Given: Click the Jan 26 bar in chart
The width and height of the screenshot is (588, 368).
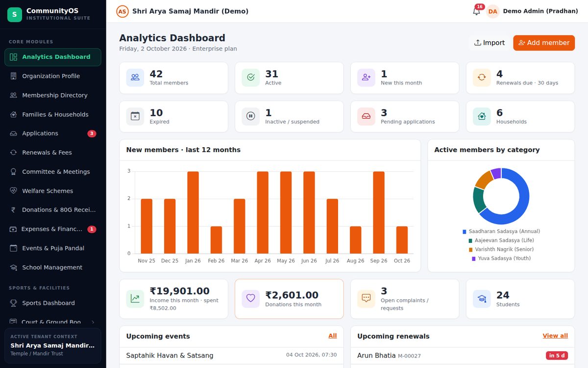Looking at the screenshot, I should point(193,212).
